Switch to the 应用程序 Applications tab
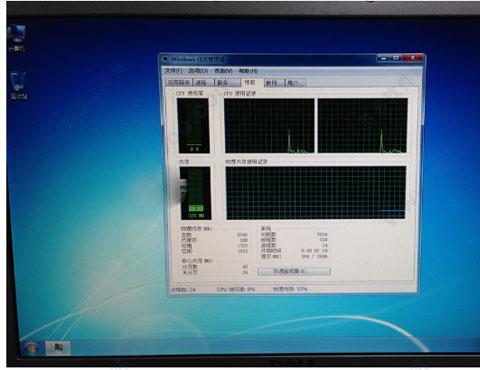480x370 pixels. click(179, 83)
